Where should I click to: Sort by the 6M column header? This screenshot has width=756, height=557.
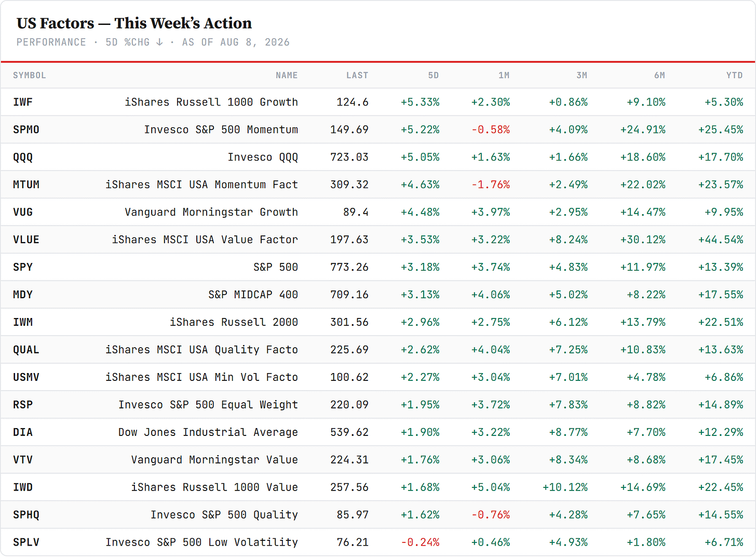click(659, 75)
